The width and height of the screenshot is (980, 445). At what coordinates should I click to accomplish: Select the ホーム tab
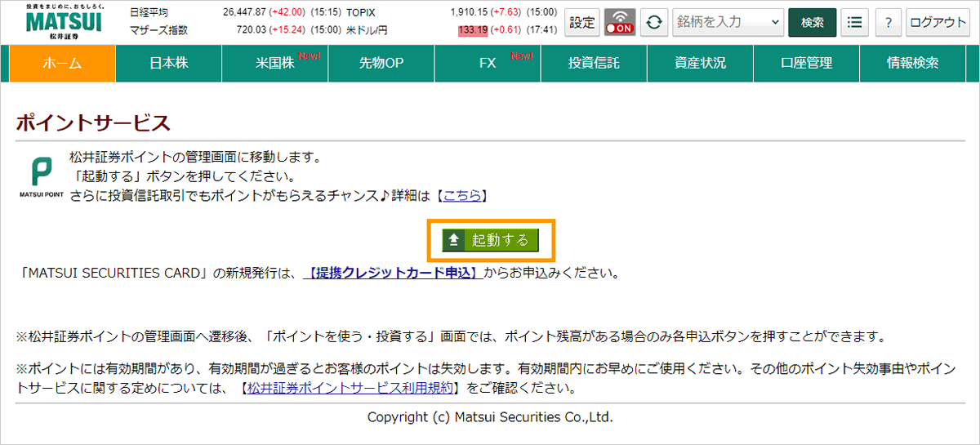tap(63, 63)
